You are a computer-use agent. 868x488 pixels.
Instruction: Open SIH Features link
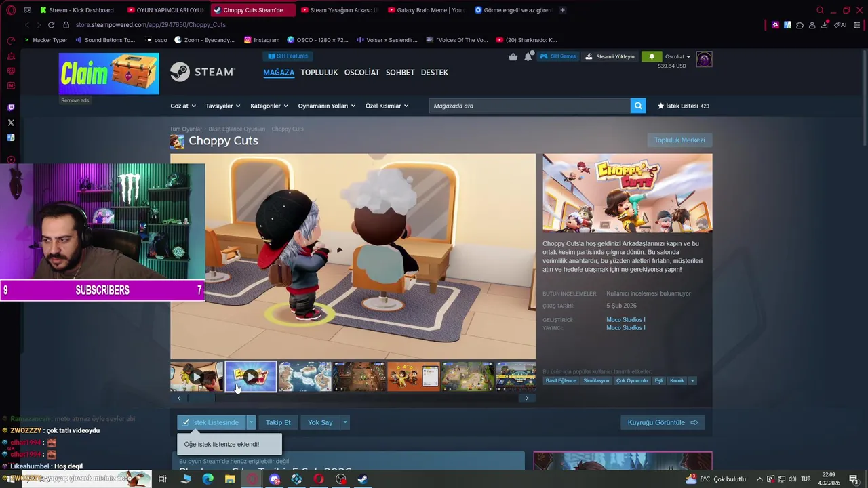(288, 56)
